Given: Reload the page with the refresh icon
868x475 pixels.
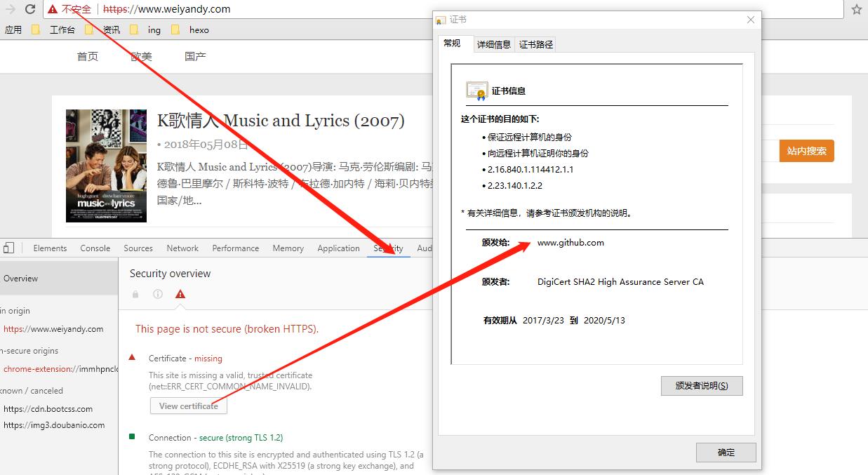Looking at the screenshot, I should coord(30,9).
